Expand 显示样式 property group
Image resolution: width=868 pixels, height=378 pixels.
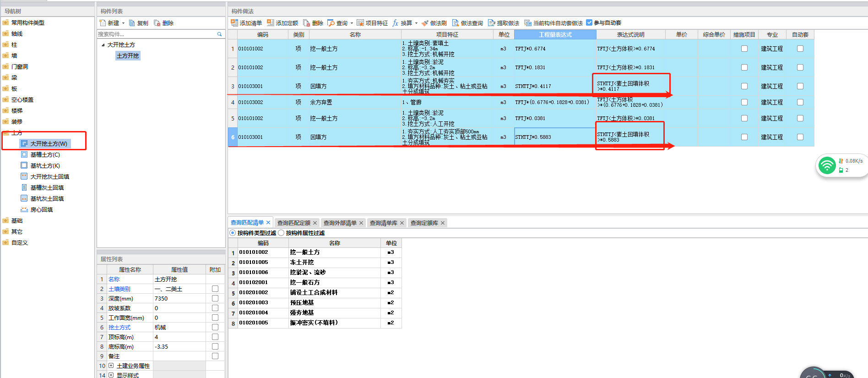[x=111, y=375]
